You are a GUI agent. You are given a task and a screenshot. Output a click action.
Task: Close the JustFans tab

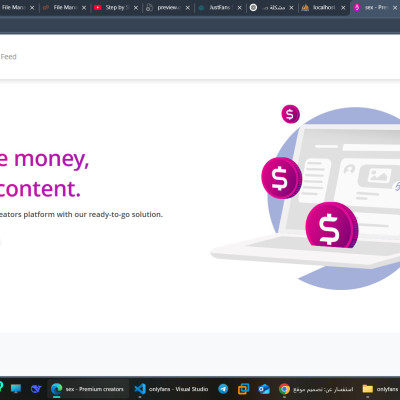tap(240, 8)
